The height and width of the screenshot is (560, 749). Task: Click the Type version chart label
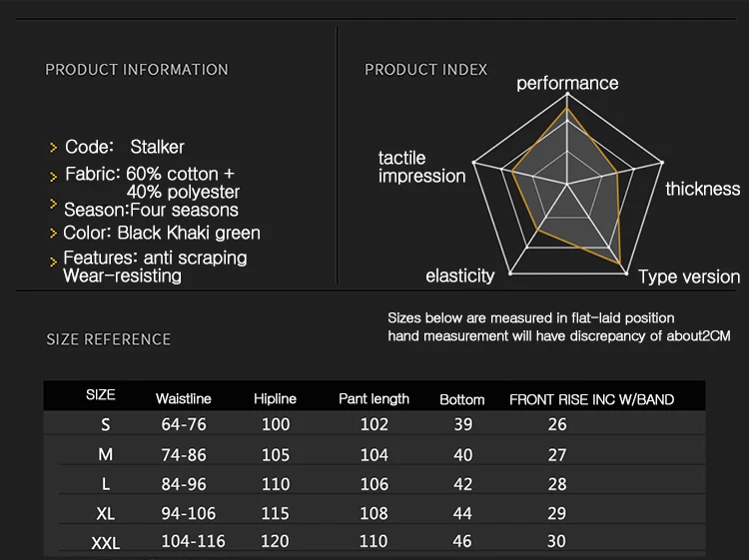pos(689,277)
